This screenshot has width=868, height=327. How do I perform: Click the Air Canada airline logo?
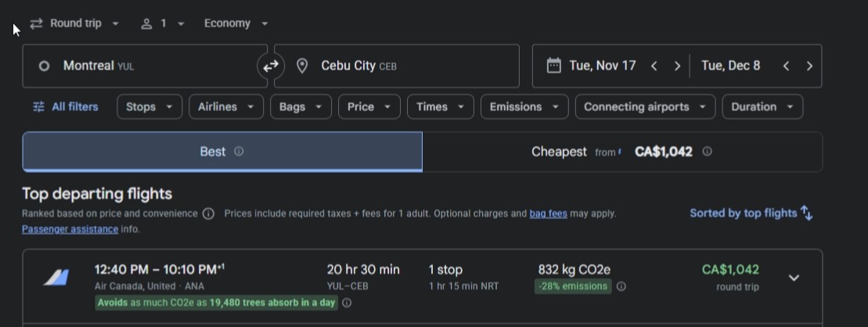click(56, 278)
